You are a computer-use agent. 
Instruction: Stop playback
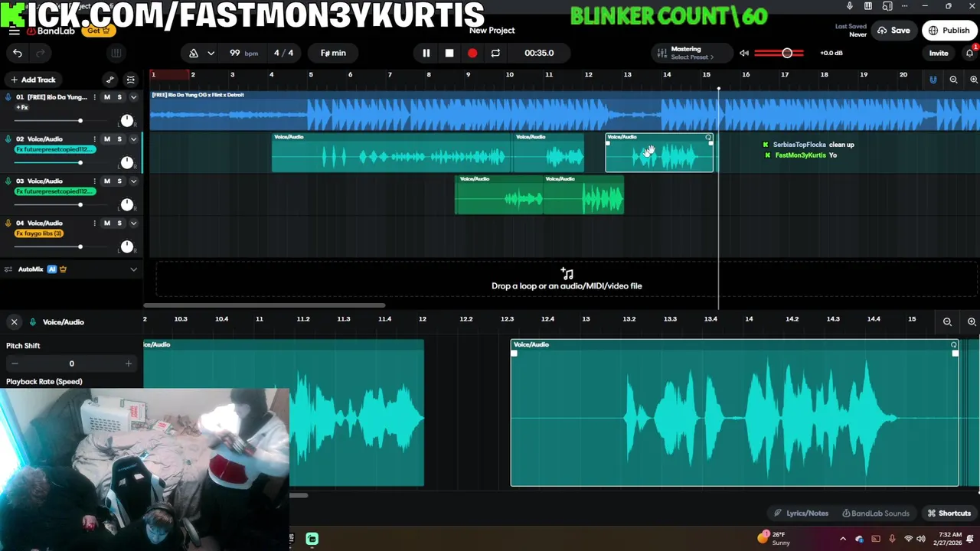[x=449, y=53]
